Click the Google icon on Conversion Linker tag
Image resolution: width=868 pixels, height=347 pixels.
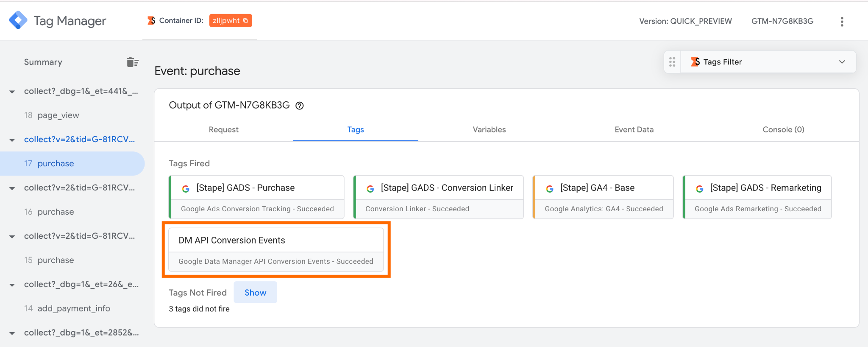click(x=370, y=189)
